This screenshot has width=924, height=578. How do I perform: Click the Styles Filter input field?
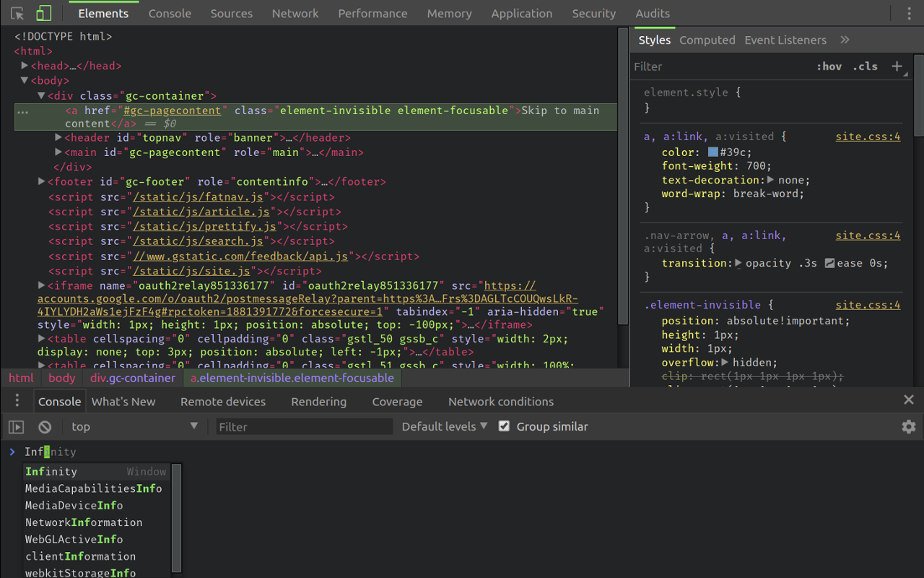pyautogui.click(x=720, y=66)
